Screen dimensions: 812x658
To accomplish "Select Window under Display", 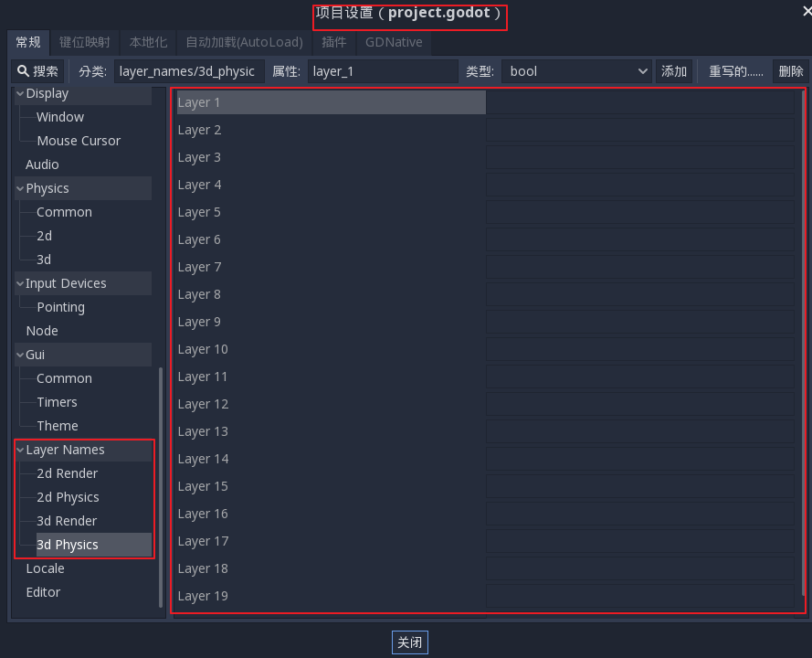I will 60,117.
